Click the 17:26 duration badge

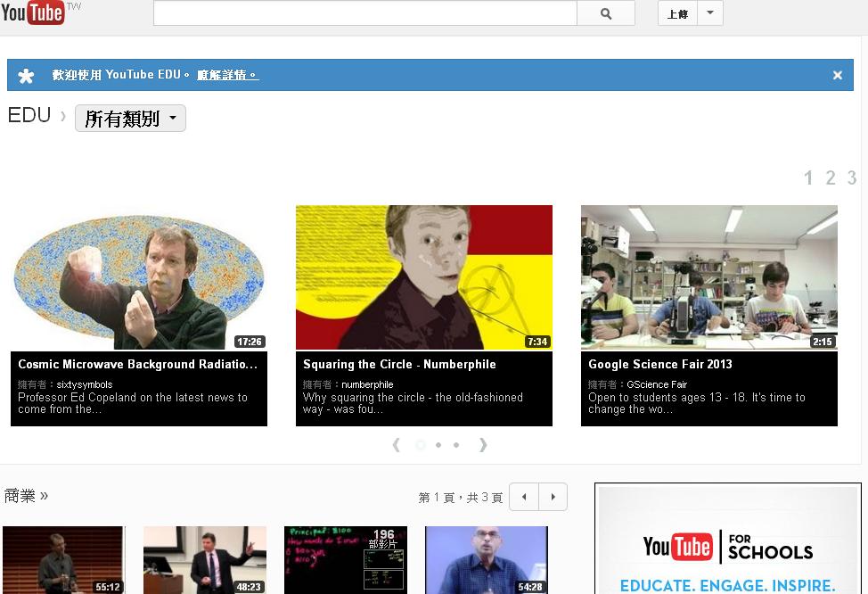tap(250, 342)
